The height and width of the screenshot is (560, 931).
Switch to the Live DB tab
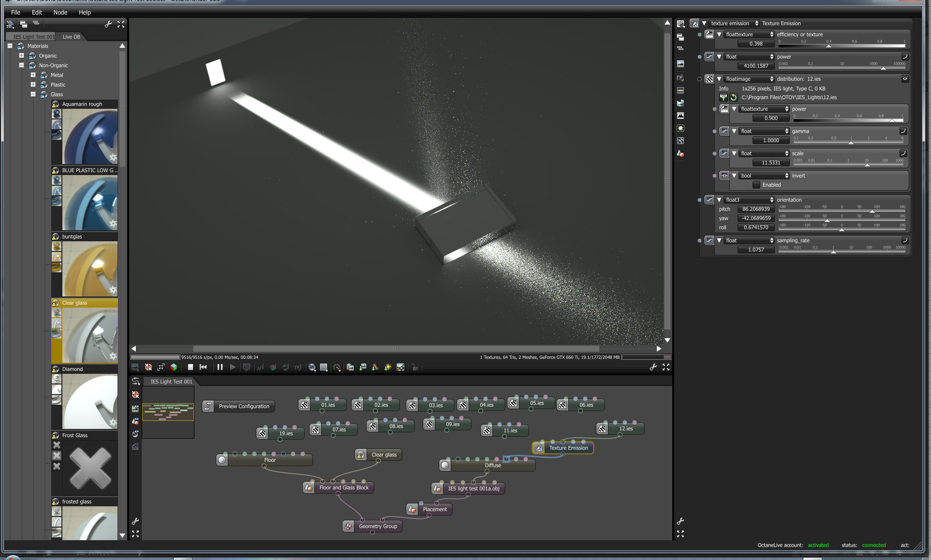click(x=72, y=37)
